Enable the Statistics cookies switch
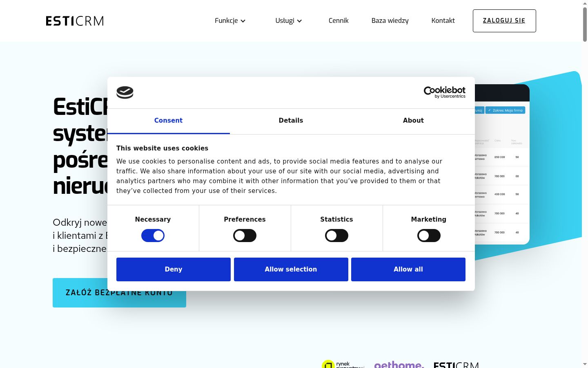The width and height of the screenshot is (588, 368). [x=336, y=236]
